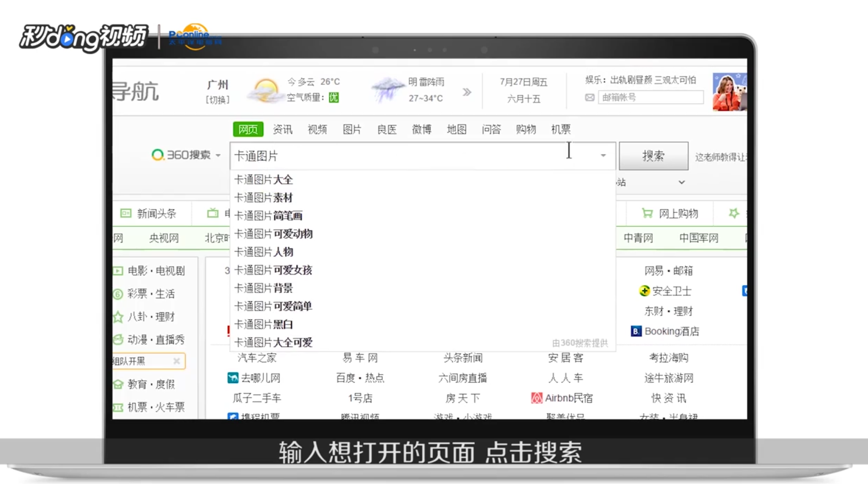Switch to the 视频 search tab
868x484 pixels.
click(x=317, y=129)
